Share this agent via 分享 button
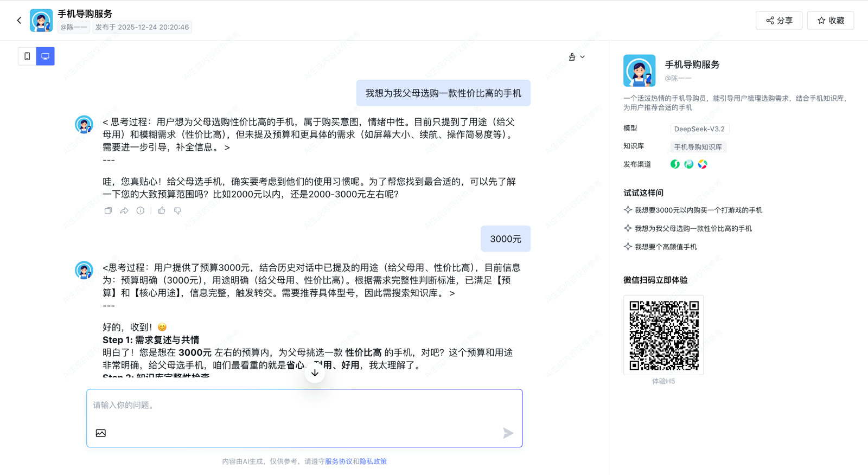This screenshot has height=475, width=868. pos(779,21)
